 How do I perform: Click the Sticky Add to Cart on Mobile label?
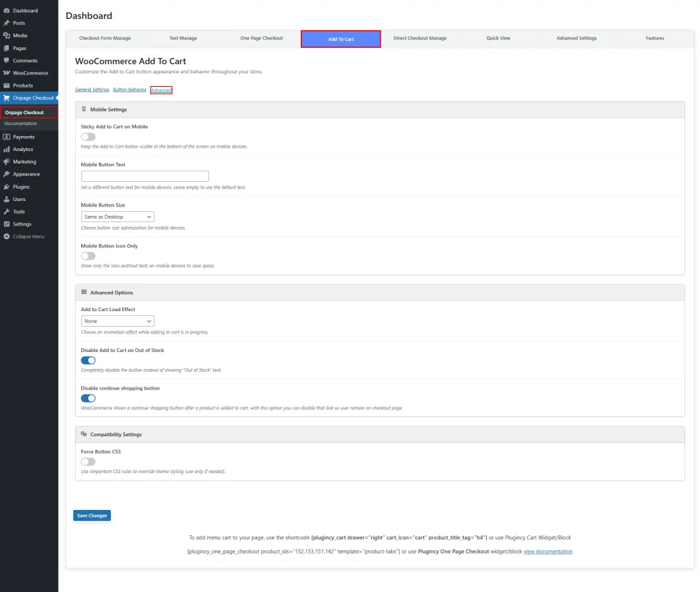114,126
